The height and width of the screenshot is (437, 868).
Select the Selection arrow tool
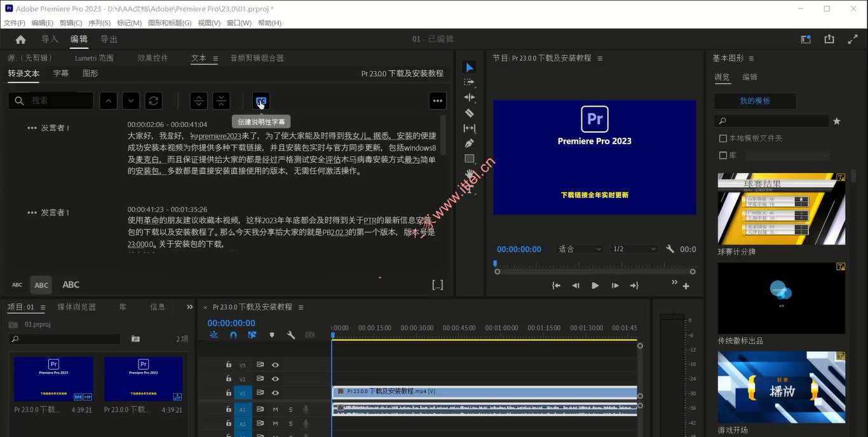click(470, 67)
